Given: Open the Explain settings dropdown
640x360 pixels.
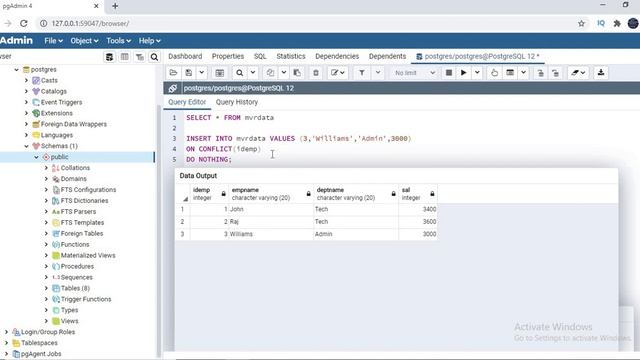Looking at the screenshot, I should (x=523, y=73).
